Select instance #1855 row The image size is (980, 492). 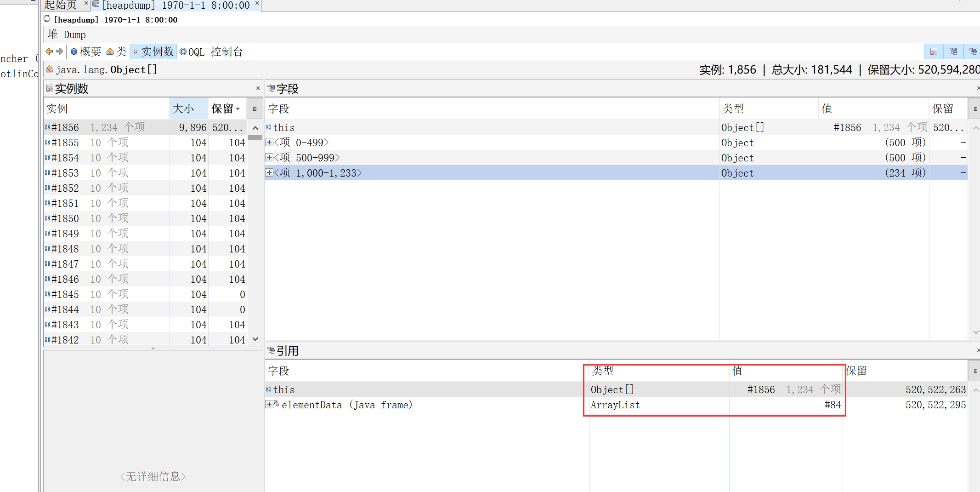(x=145, y=143)
